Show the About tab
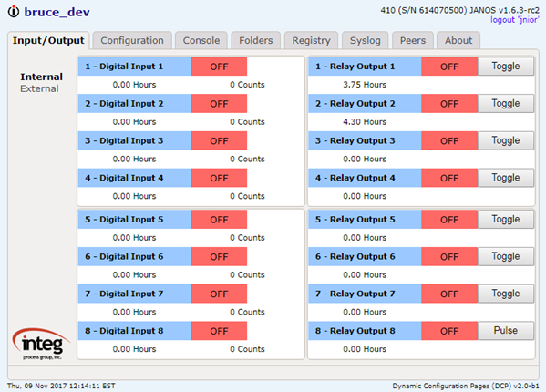Image resolution: width=546 pixels, height=392 pixels. click(458, 40)
